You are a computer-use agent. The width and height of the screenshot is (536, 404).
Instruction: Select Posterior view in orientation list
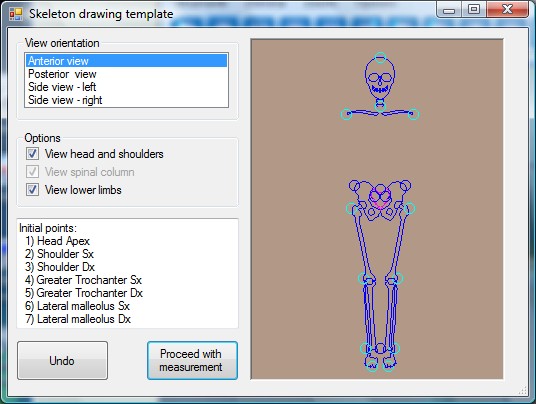click(126, 74)
